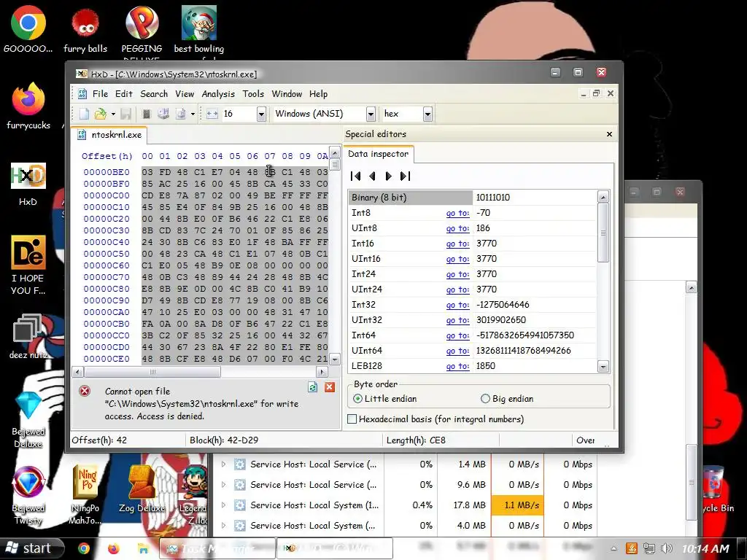This screenshot has width=747, height=560.
Task: Click the Open main memory chip icon
Action: click(x=146, y=114)
